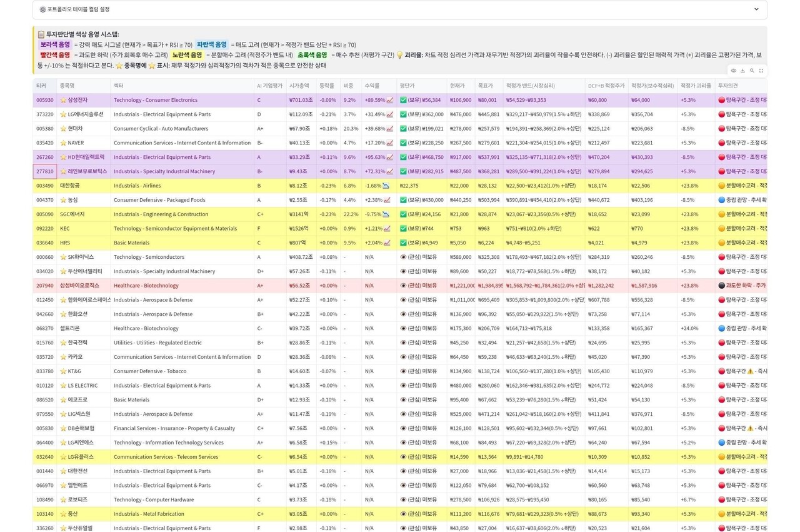The height and width of the screenshot is (532, 800).
Task: Click the 카카오 stock name cell
Action: coord(75,357)
